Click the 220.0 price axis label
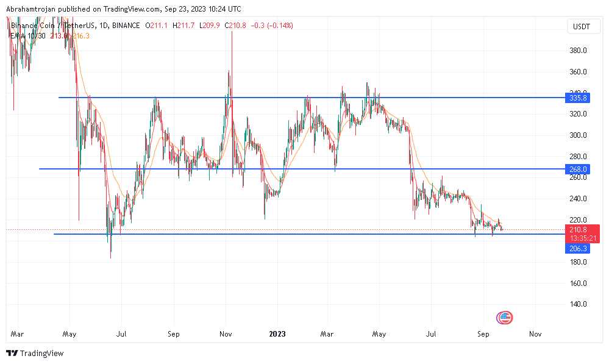This screenshot has width=609, height=364. point(578,220)
